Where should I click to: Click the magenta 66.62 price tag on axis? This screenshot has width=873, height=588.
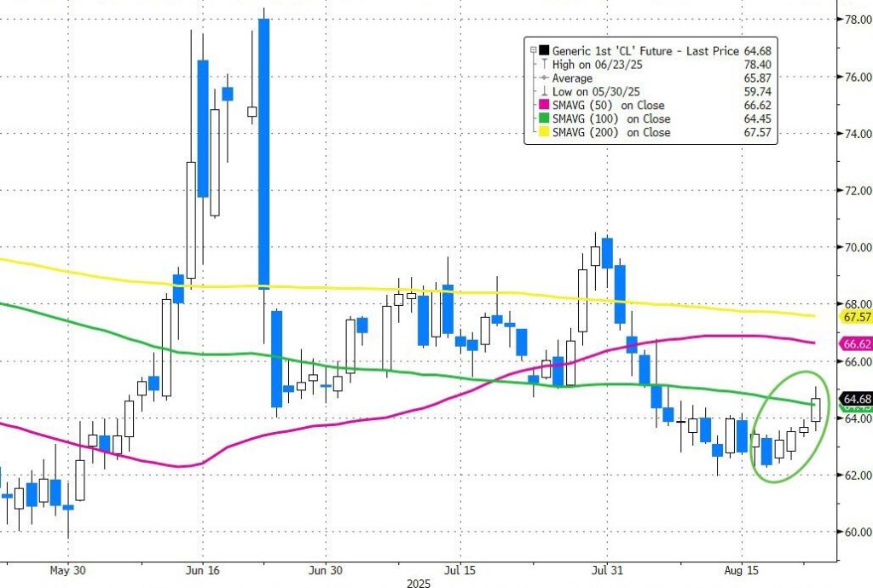854,344
